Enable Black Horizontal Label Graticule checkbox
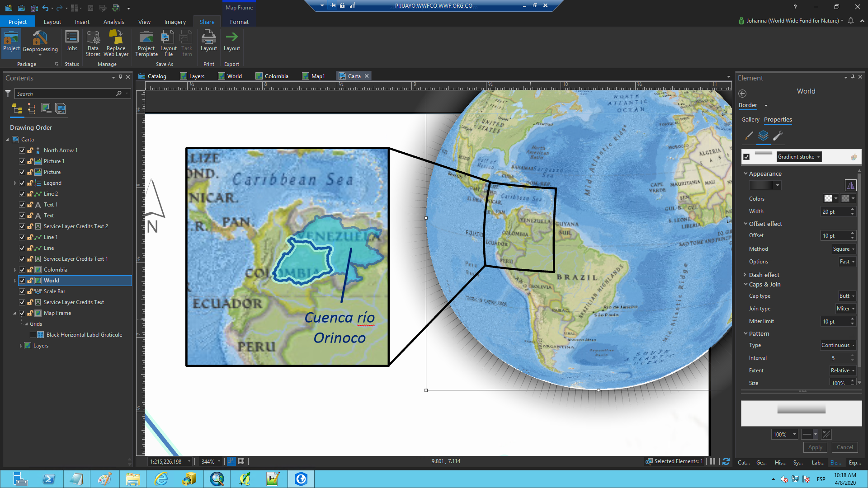868x488 pixels. coord(33,335)
